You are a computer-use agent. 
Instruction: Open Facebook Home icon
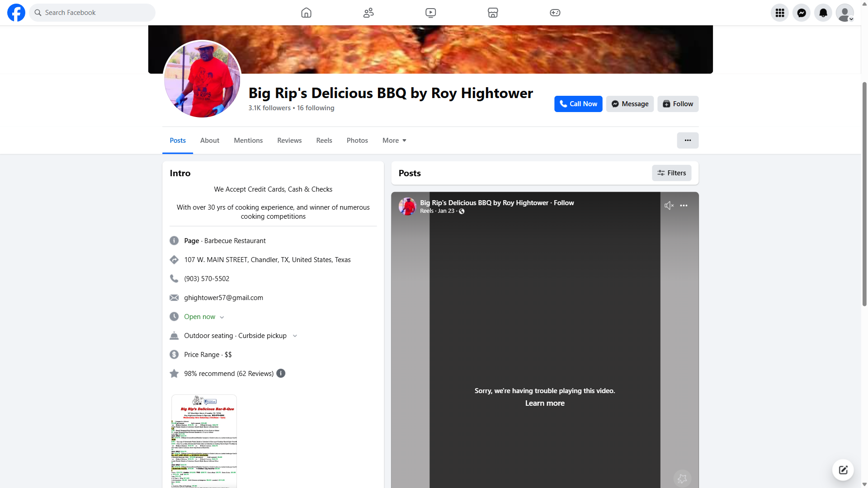306,13
